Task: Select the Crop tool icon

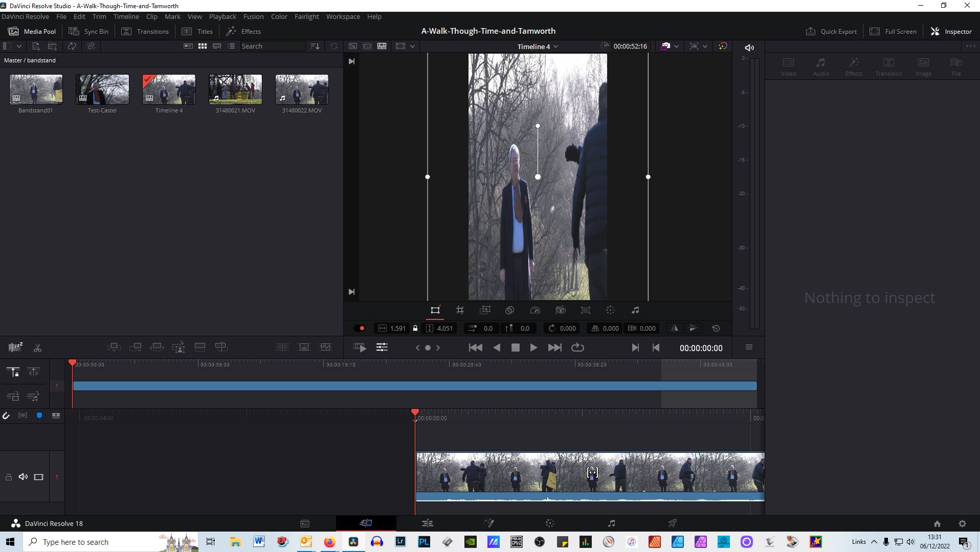Action: click(x=460, y=310)
